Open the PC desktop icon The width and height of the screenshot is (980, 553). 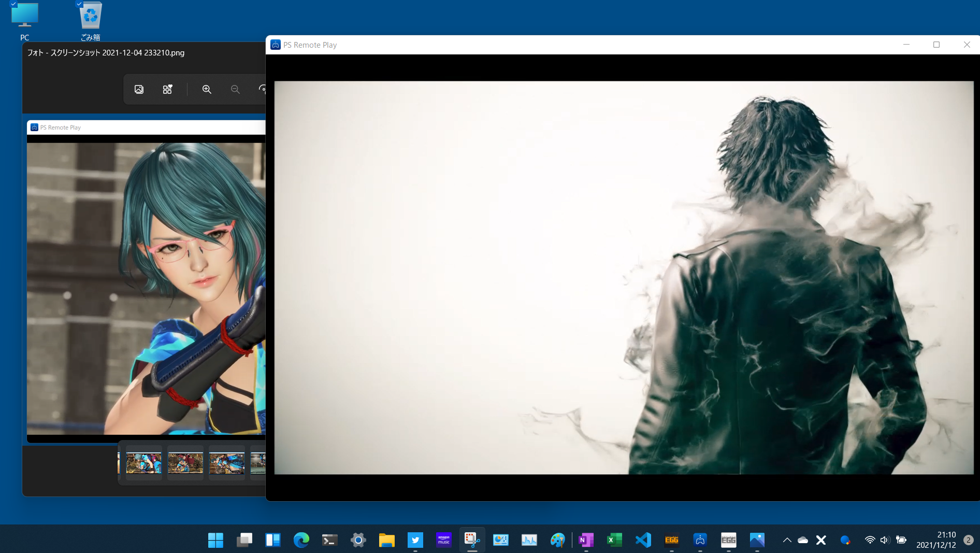[x=24, y=21]
